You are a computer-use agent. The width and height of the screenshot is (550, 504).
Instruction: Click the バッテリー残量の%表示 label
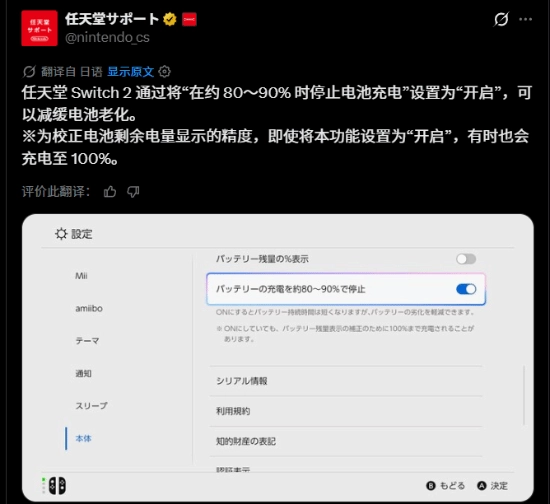point(262,259)
